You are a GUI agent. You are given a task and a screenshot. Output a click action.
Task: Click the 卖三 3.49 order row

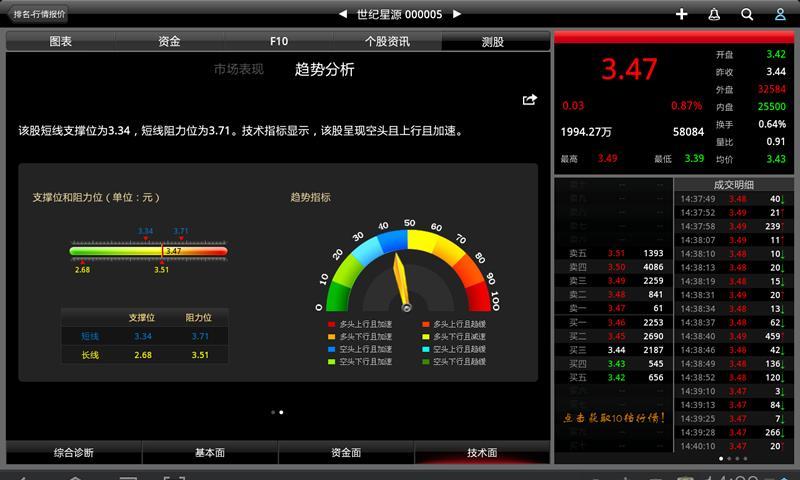(616, 281)
